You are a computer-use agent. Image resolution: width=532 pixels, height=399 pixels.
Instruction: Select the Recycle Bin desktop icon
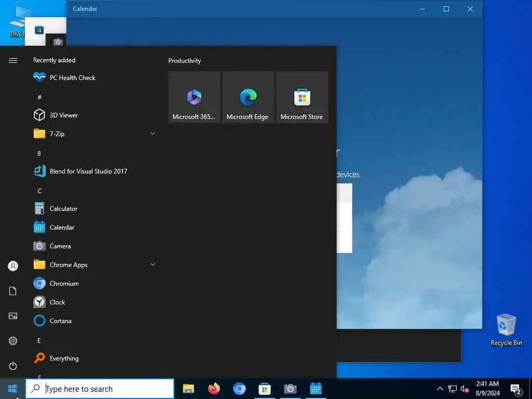pos(506,330)
